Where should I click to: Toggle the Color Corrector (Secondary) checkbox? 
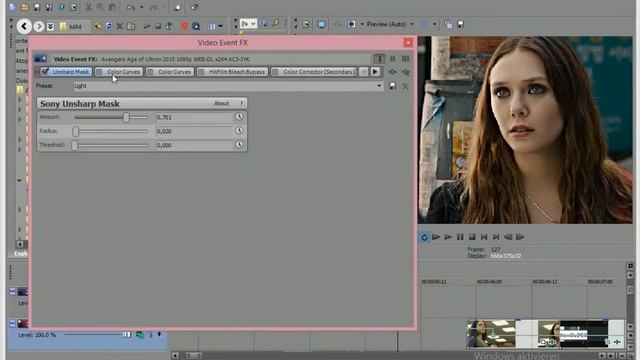[x=275, y=72]
